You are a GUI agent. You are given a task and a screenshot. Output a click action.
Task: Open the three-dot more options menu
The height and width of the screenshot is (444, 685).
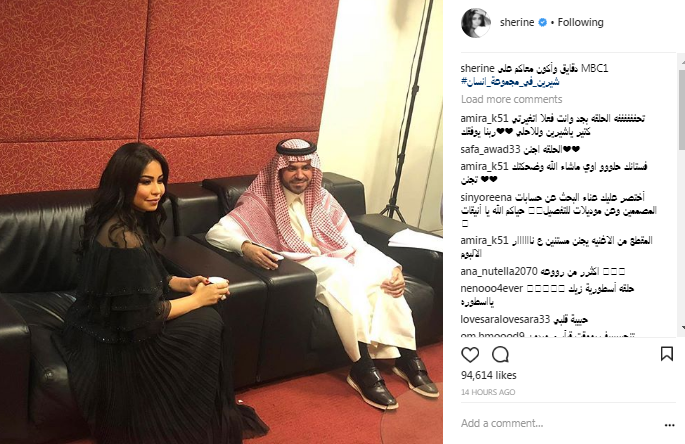point(669,424)
